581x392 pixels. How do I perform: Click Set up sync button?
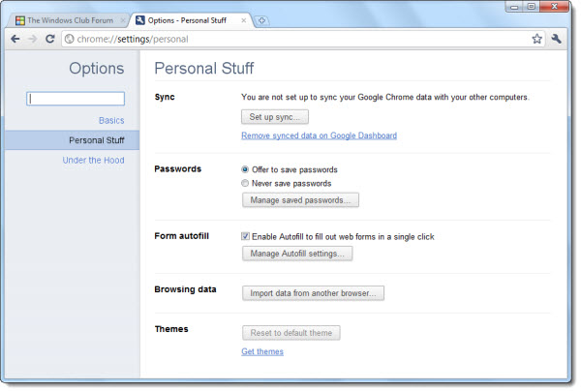[275, 117]
